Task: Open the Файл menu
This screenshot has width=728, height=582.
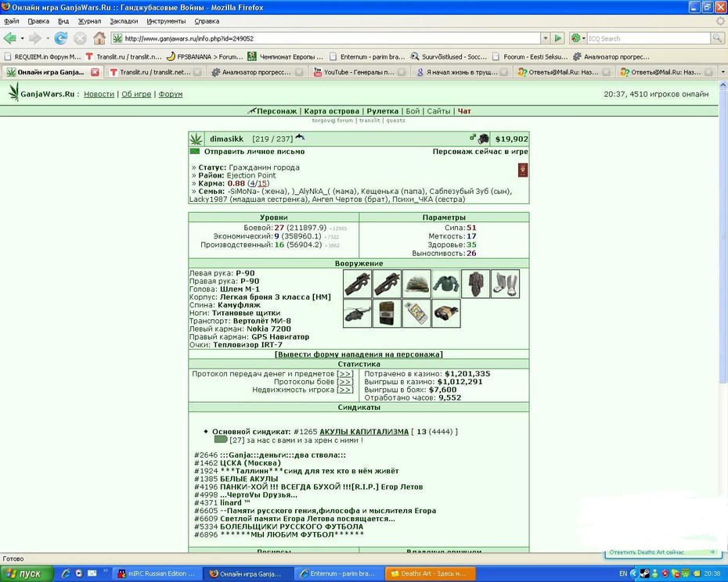Action: coord(12,21)
